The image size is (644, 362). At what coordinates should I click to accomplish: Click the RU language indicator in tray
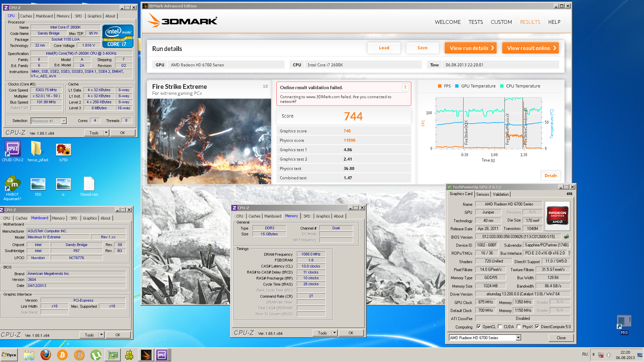pyautogui.click(x=585, y=354)
